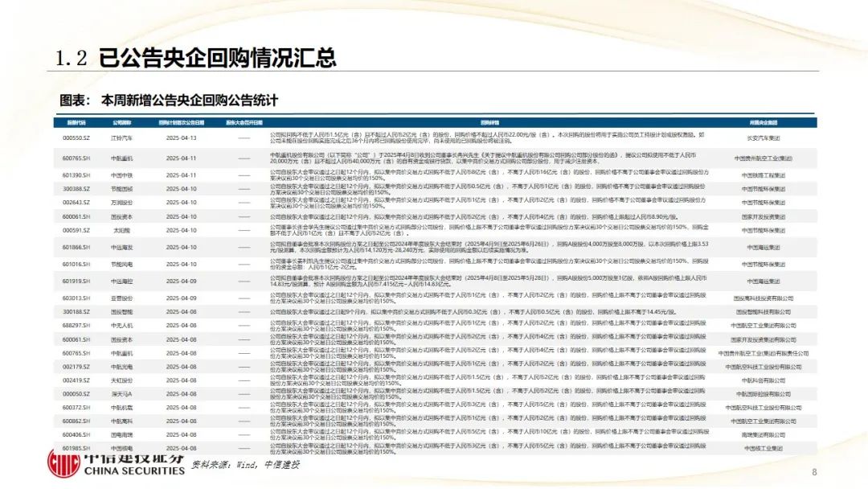868x489 pixels.
Task: Select stock code 601866.SH
Action: 76,248
